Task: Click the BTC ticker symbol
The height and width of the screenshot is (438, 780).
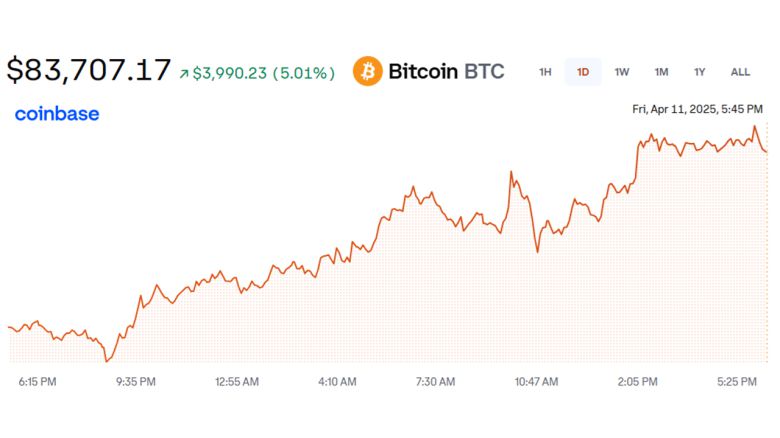Action: tap(484, 72)
